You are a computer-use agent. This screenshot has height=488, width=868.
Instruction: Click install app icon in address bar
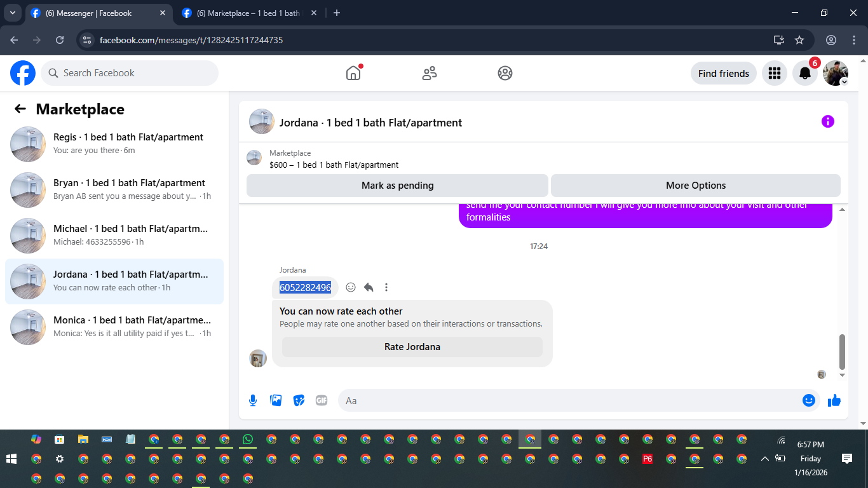(779, 40)
